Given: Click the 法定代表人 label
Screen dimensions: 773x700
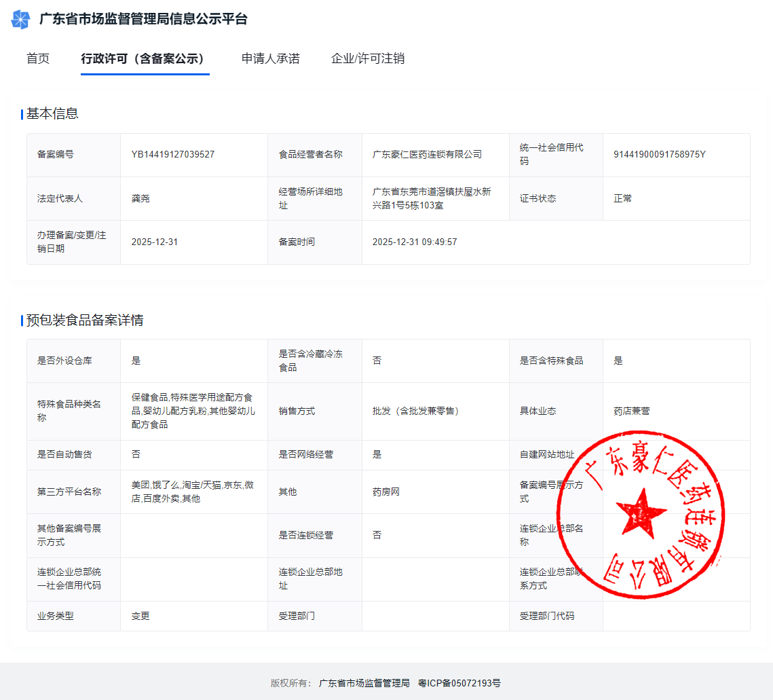Looking at the screenshot, I should tap(60, 198).
